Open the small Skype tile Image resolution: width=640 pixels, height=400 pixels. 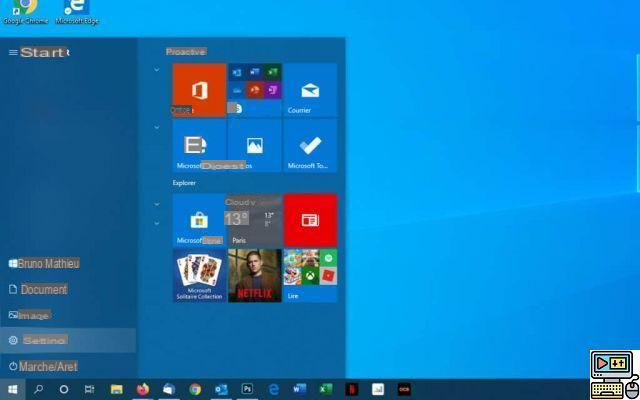click(x=236, y=108)
